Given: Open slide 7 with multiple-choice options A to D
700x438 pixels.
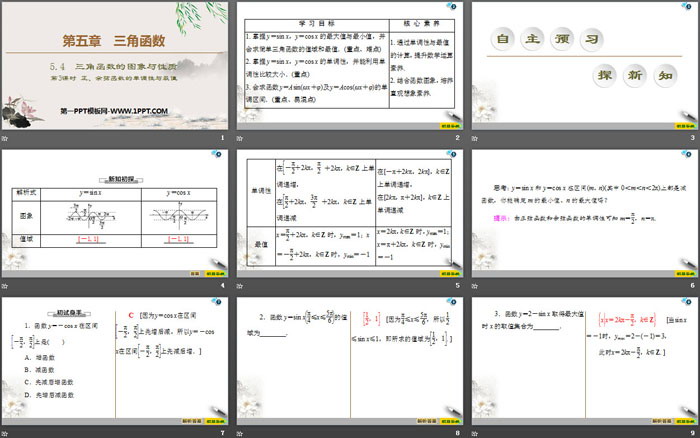Looking at the screenshot, I should point(115,362).
